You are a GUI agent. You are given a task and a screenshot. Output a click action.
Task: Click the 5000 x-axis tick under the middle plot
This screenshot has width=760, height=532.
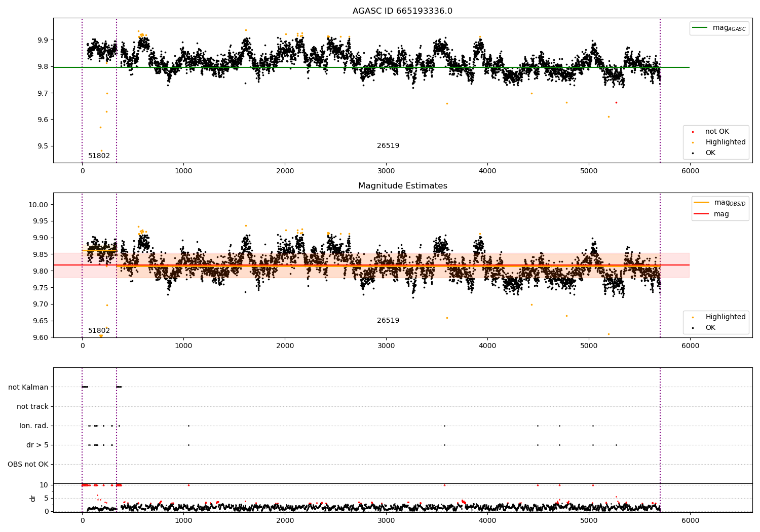[x=589, y=346]
